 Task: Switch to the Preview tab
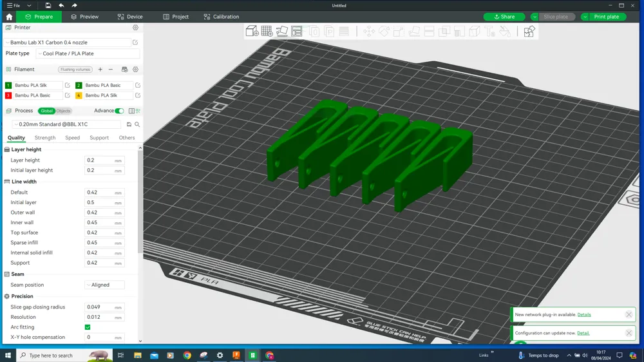click(85, 17)
